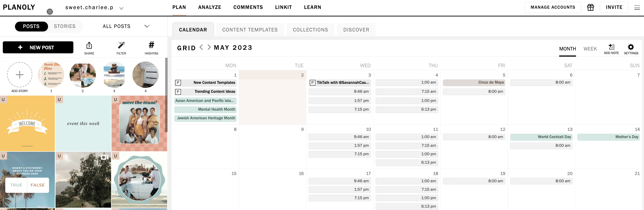644x210 pixels.
Task: Open the gift rewards icon
Action: (x=590, y=7)
